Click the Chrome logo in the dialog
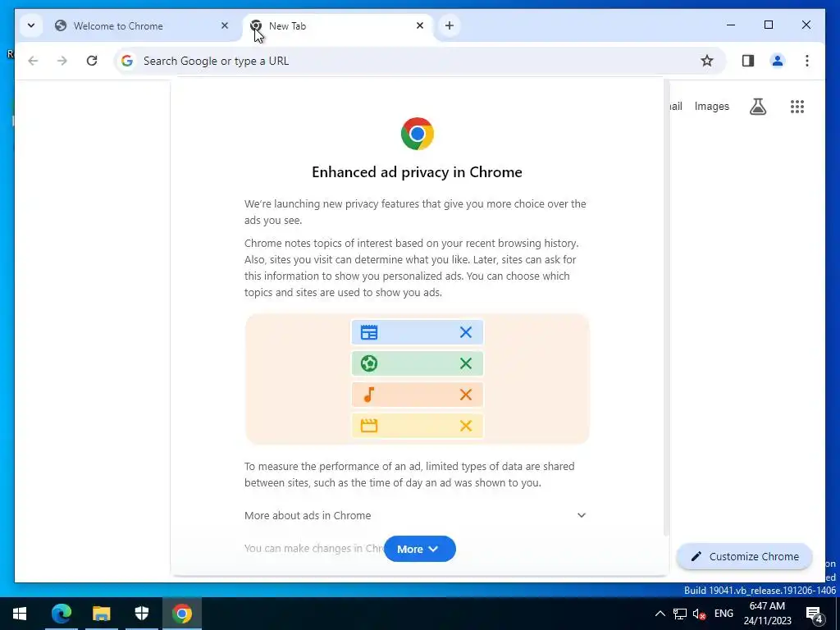The height and width of the screenshot is (630, 840). point(418,134)
